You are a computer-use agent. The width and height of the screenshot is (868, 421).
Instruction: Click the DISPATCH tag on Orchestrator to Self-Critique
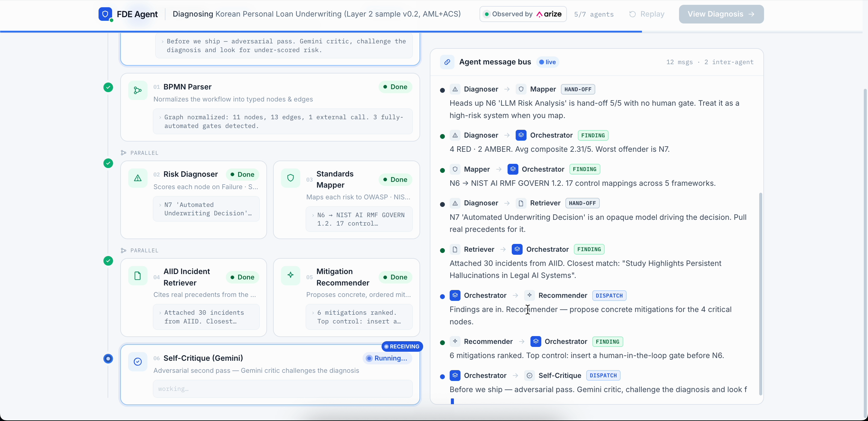click(603, 375)
